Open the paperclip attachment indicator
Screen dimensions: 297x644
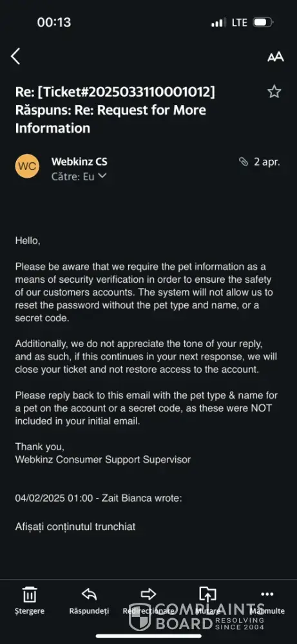244,162
